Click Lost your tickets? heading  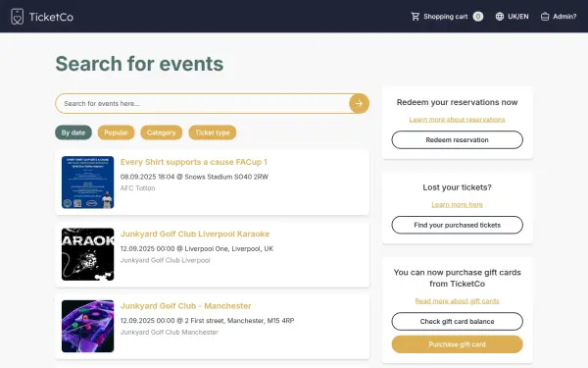pos(457,187)
